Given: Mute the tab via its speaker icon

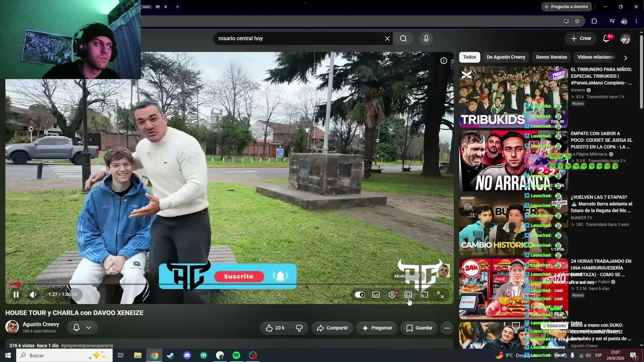Looking at the screenshot, I should pos(157,7).
